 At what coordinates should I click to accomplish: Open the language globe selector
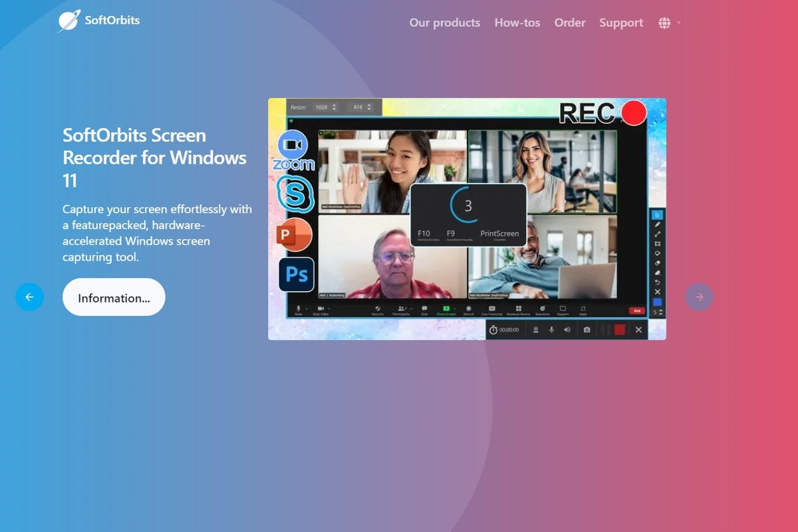[664, 23]
